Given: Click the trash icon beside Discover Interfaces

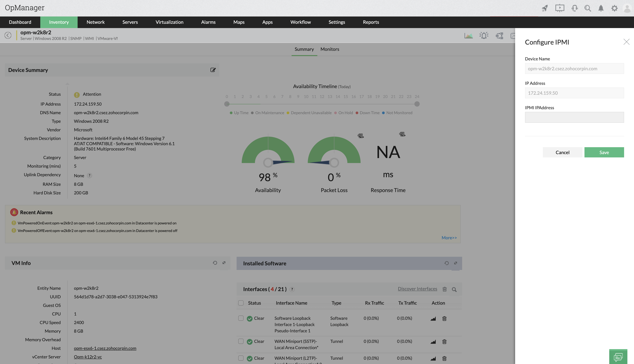Looking at the screenshot, I should point(444,289).
